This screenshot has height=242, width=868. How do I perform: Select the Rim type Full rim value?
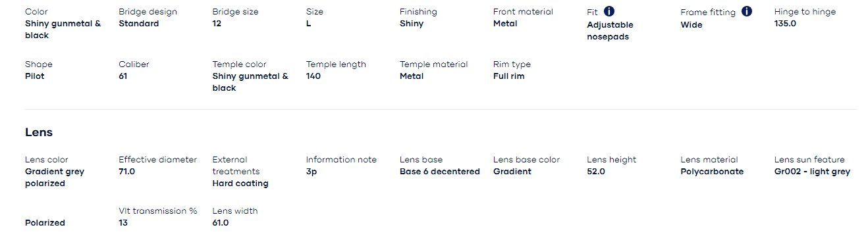point(508,76)
